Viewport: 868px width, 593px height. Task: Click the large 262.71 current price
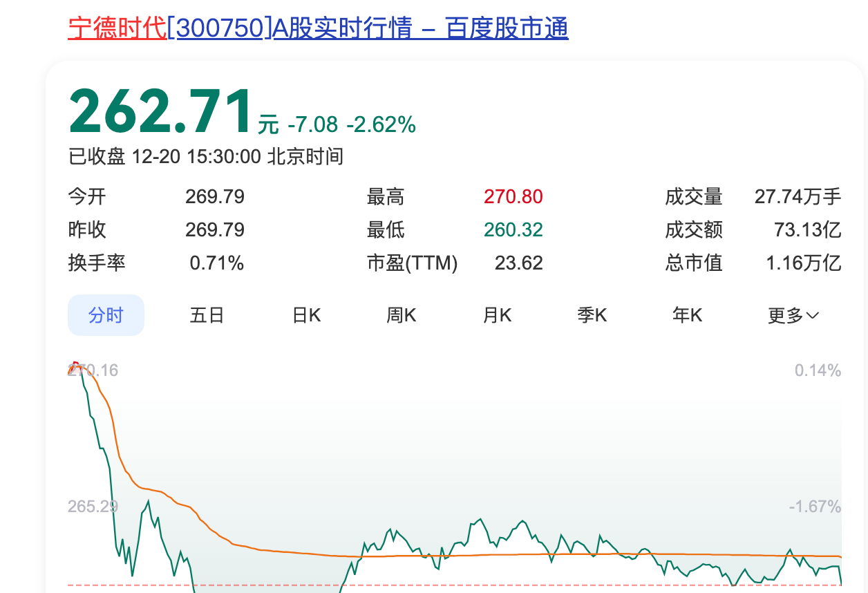pyautogui.click(x=160, y=113)
